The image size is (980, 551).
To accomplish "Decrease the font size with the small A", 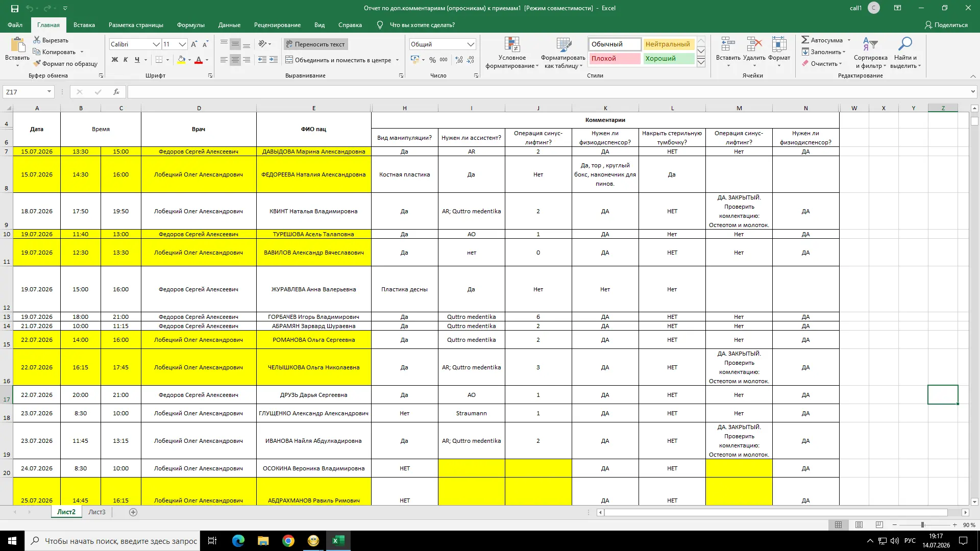I will [x=205, y=44].
